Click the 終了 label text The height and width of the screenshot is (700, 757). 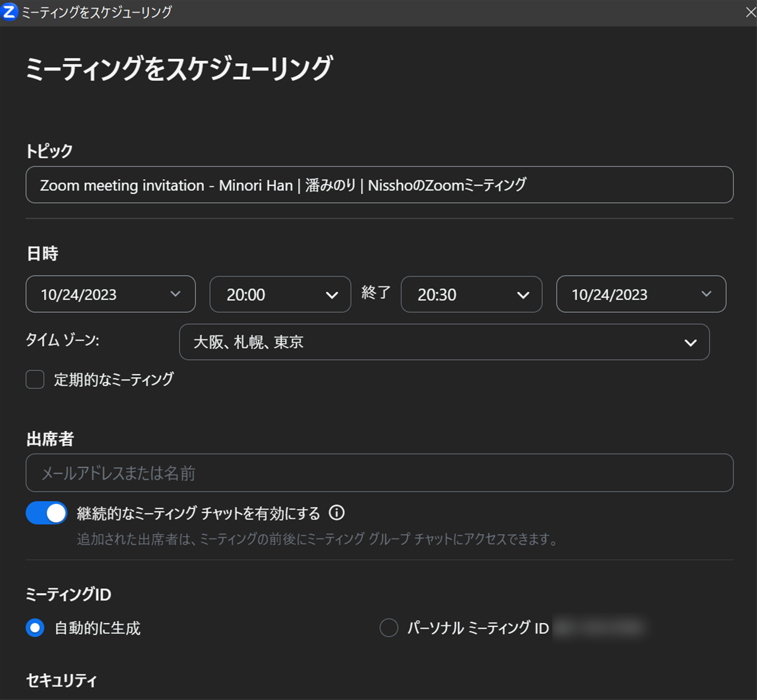376,293
